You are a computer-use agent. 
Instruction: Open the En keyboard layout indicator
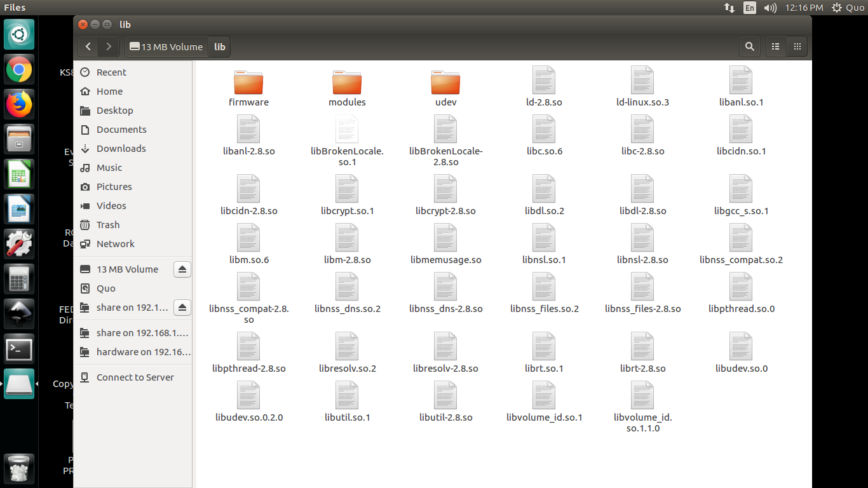coord(750,8)
